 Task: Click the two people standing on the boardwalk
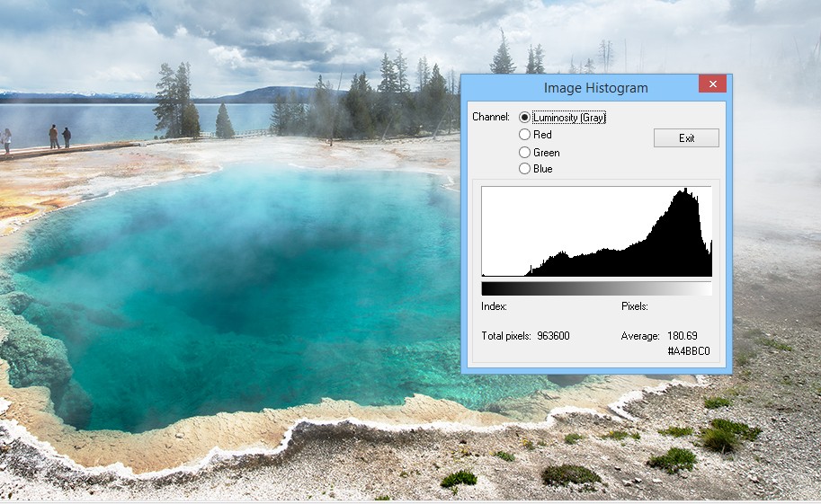[x=59, y=137]
